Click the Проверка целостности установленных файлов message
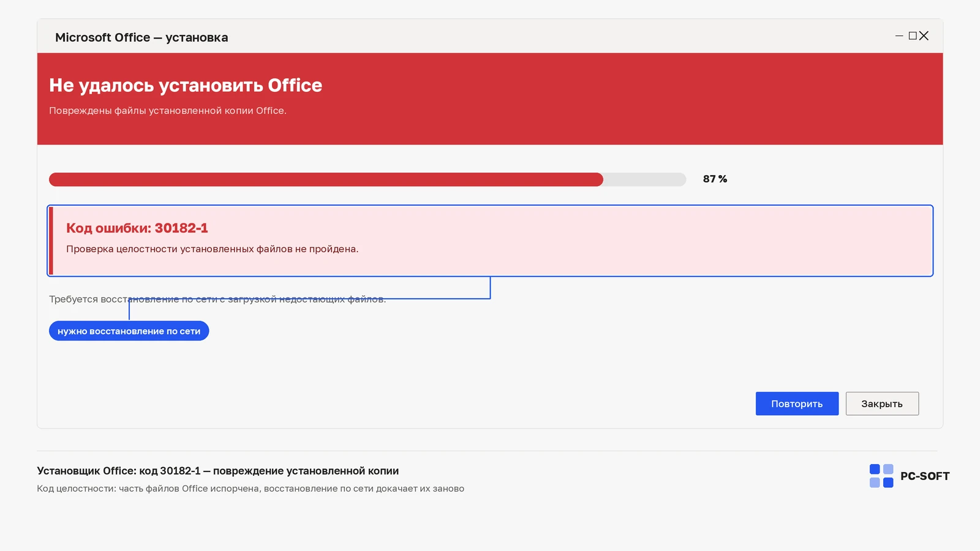Image resolution: width=980 pixels, height=551 pixels. click(x=213, y=249)
